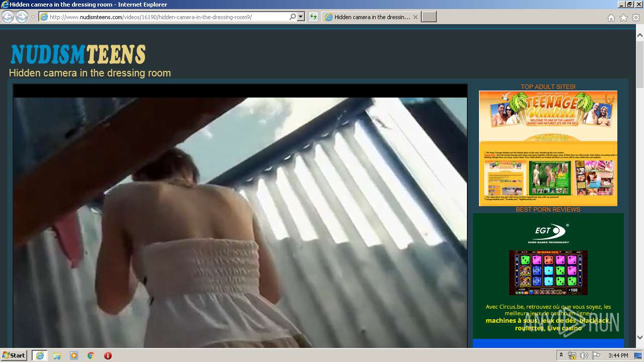Image resolution: width=644 pixels, height=362 pixels.
Task: Select Internet Explorer on the taskbar
Action: click(x=40, y=355)
